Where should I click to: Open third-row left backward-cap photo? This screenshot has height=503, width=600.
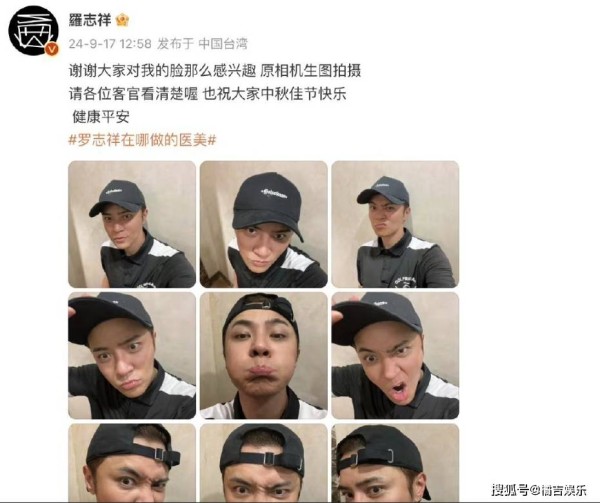coord(132,463)
